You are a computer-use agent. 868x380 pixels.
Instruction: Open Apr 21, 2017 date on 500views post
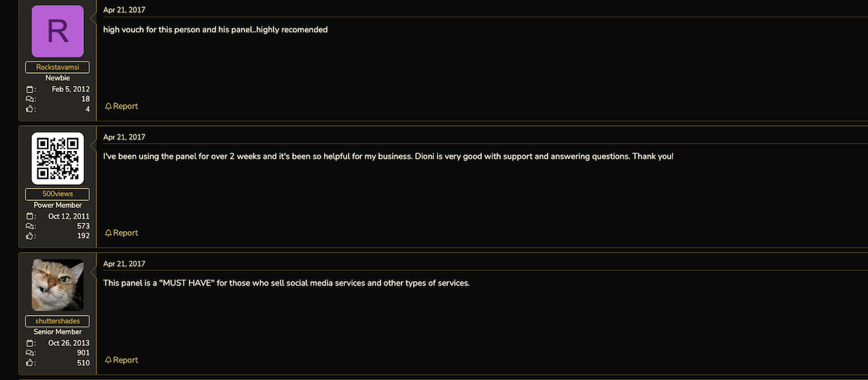124,137
